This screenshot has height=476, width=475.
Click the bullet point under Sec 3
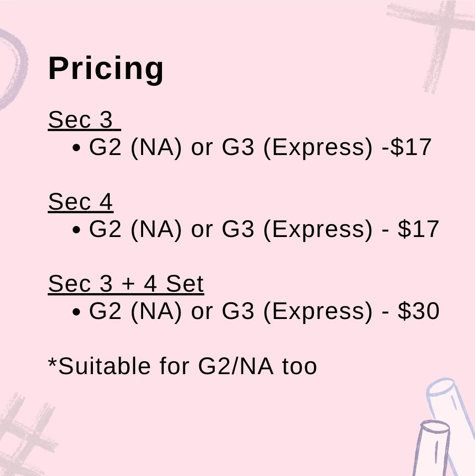[x=77, y=149]
